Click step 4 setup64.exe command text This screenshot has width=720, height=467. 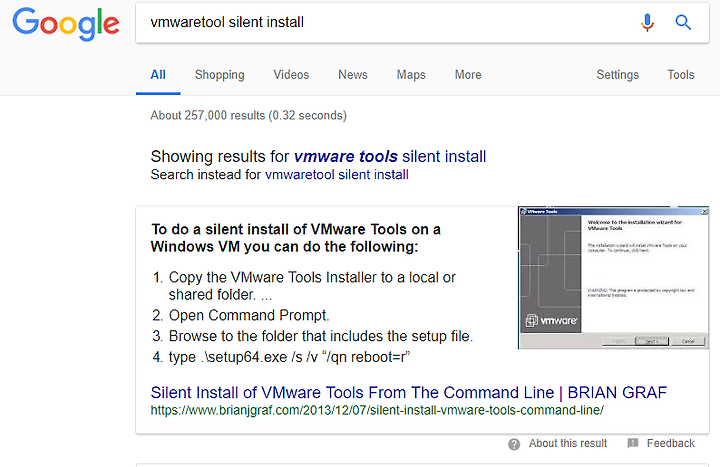click(289, 357)
